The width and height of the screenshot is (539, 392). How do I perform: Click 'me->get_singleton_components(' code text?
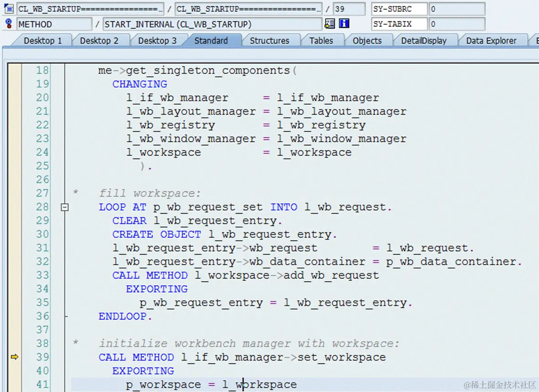tap(198, 71)
